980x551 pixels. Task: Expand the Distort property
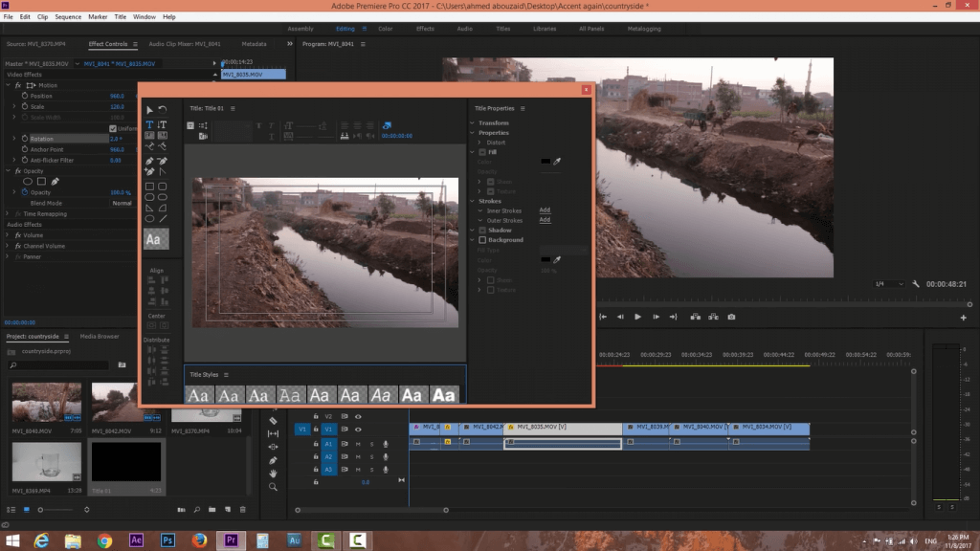point(480,143)
